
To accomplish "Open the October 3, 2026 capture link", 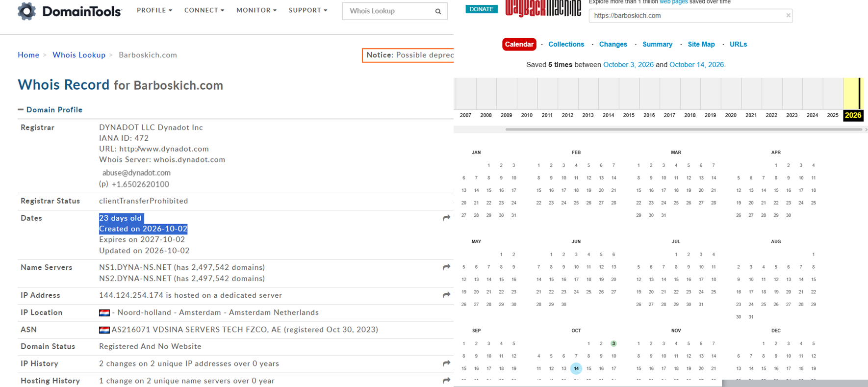I will (628, 65).
